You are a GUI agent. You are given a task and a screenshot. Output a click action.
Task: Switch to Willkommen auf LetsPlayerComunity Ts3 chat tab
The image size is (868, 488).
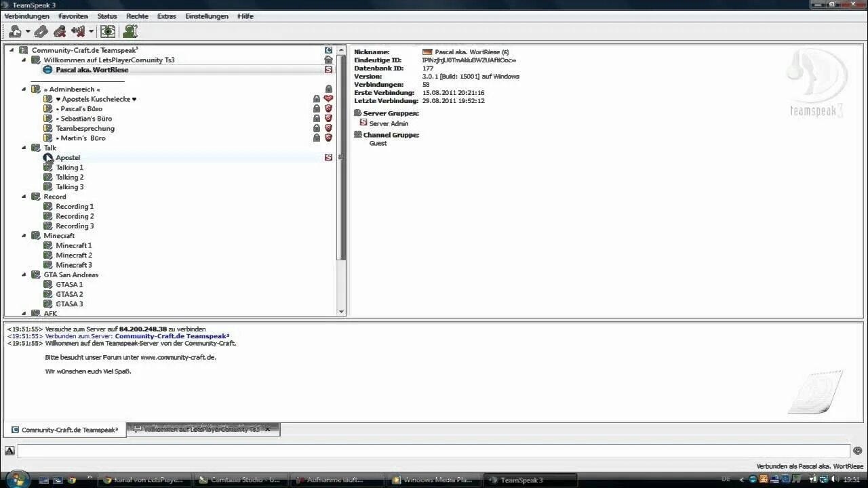203,430
